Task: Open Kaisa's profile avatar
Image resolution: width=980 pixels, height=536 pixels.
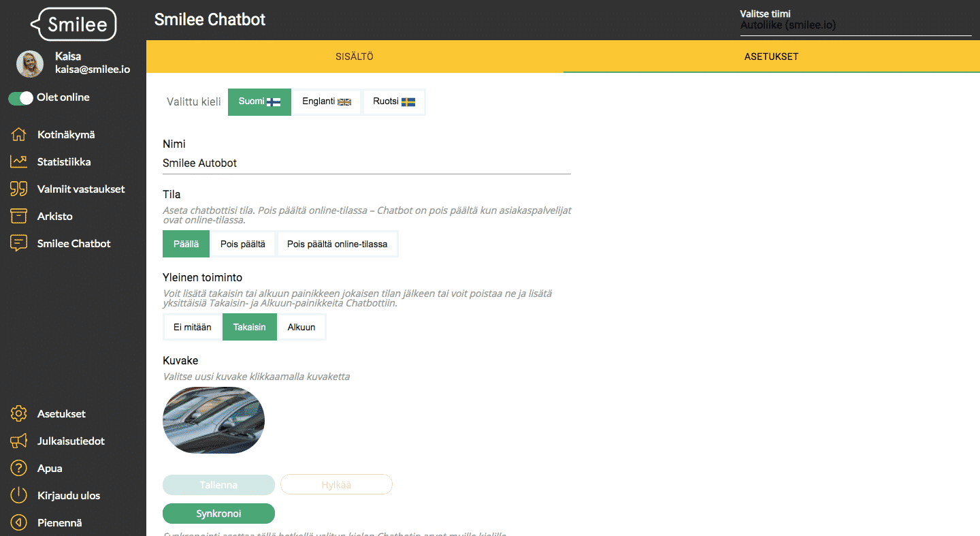Action: pos(30,63)
